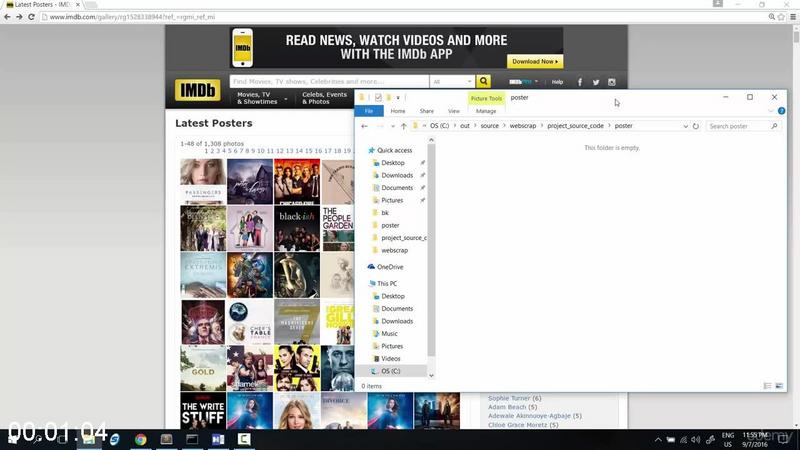This screenshot has width=800, height=450.
Task: Click the browser Back arrow
Action: point(7,17)
